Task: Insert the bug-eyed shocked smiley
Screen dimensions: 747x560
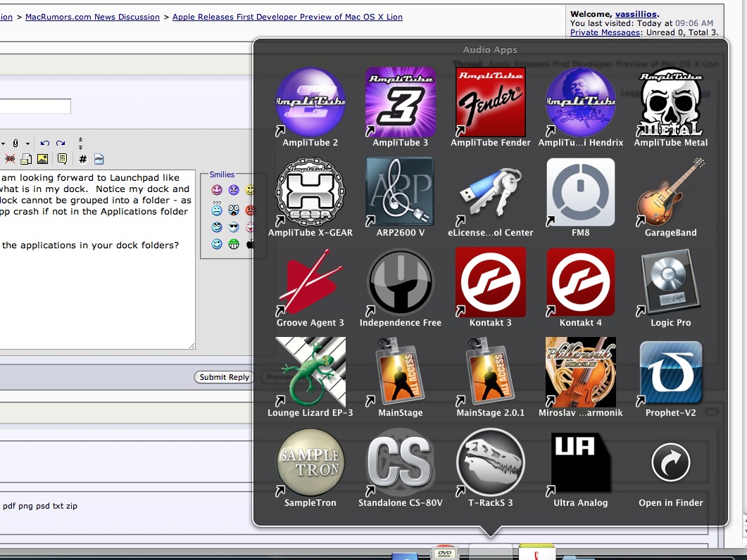Action: pos(234,210)
